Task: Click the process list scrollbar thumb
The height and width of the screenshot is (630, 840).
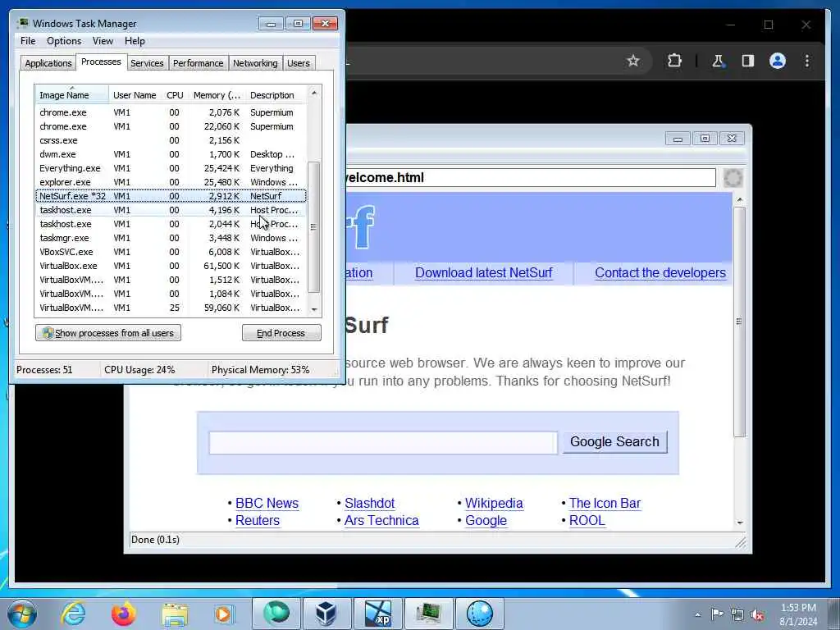Action: point(314,227)
